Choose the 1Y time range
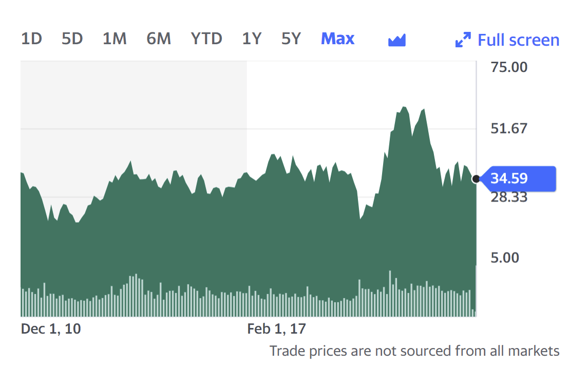588x365 pixels. tap(252, 39)
